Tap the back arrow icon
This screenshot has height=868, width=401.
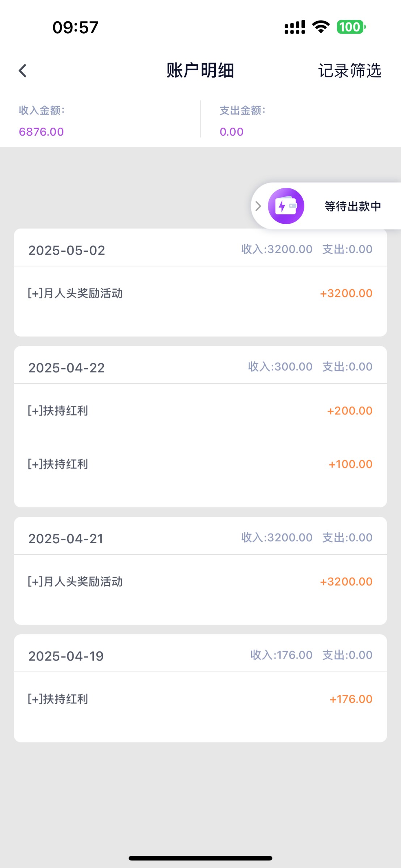click(22, 71)
